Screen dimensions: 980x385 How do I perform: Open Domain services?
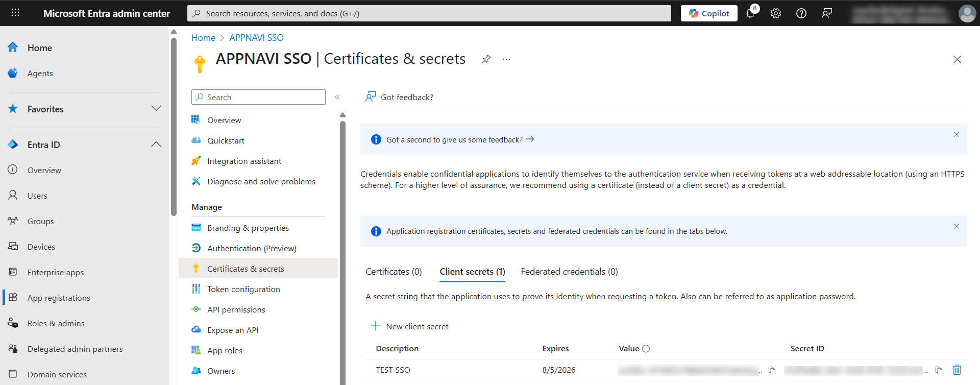[x=57, y=374]
